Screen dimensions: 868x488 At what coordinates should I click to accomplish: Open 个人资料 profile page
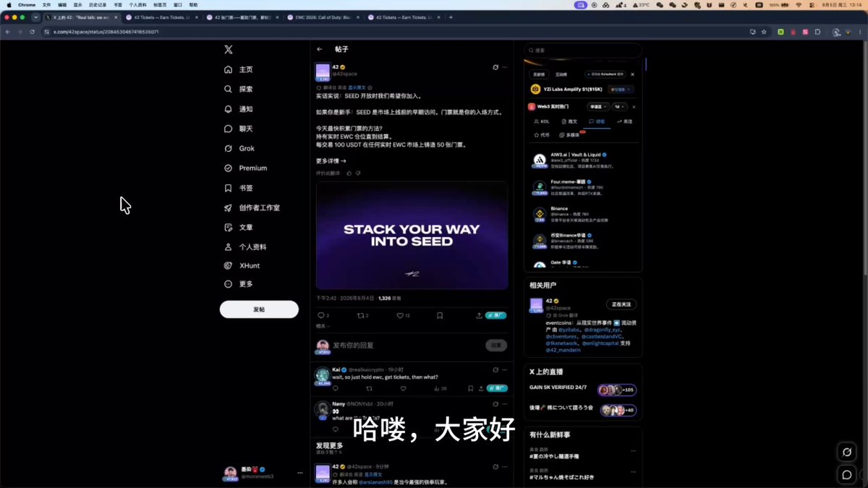coord(245,247)
